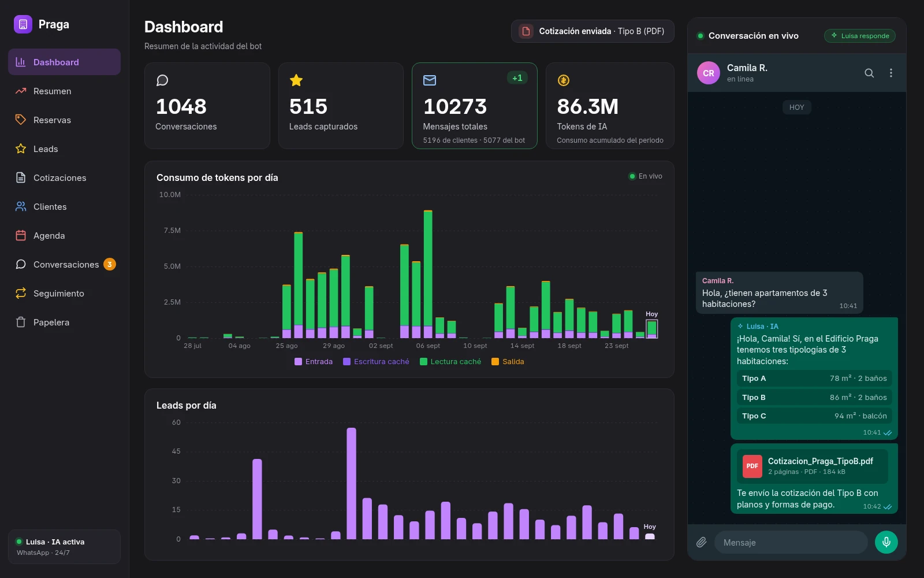
Task: Click the Conversaciones badge showing 3
Action: [x=110, y=264]
